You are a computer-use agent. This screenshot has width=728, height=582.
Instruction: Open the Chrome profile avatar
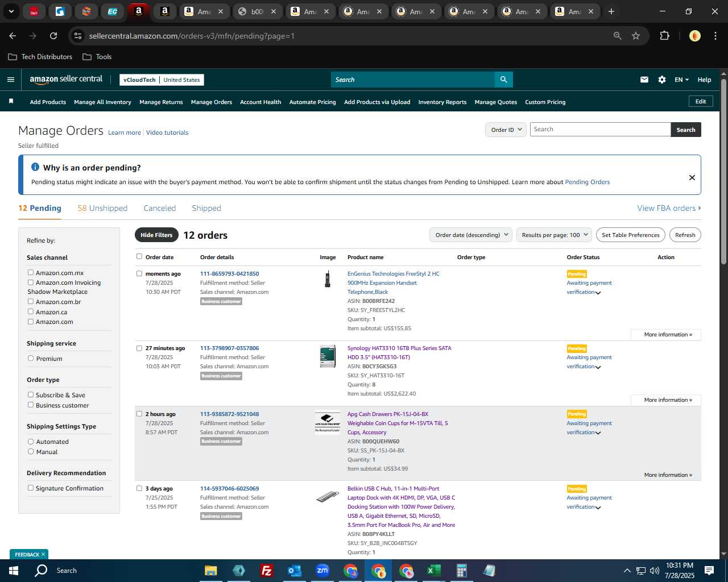pos(694,36)
